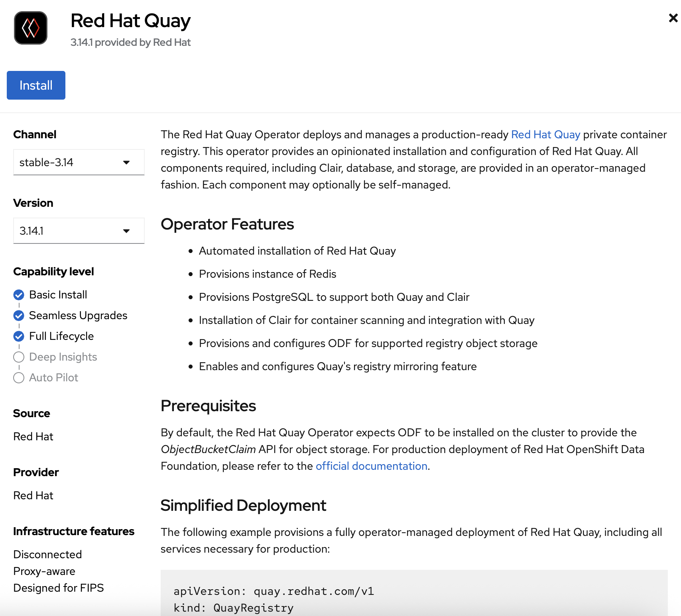Screen dimensions: 681x616
Task: Click the Designed for FIPS feature text
Action: (x=59, y=588)
